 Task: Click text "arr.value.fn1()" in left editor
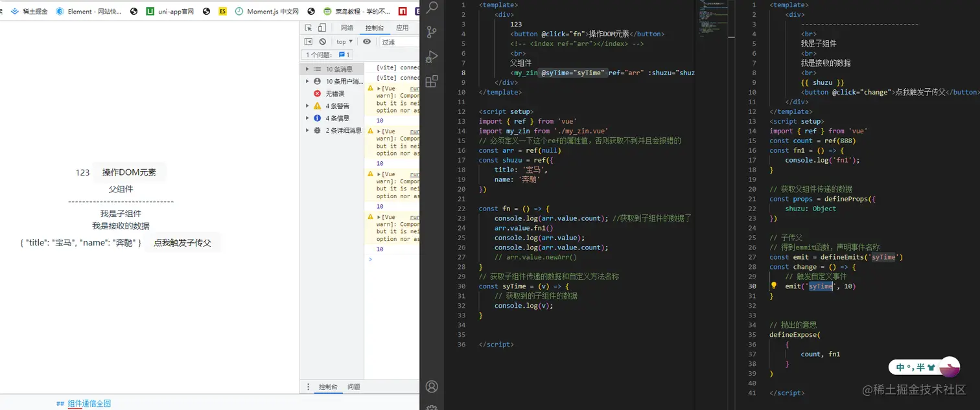tap(524, 228)
